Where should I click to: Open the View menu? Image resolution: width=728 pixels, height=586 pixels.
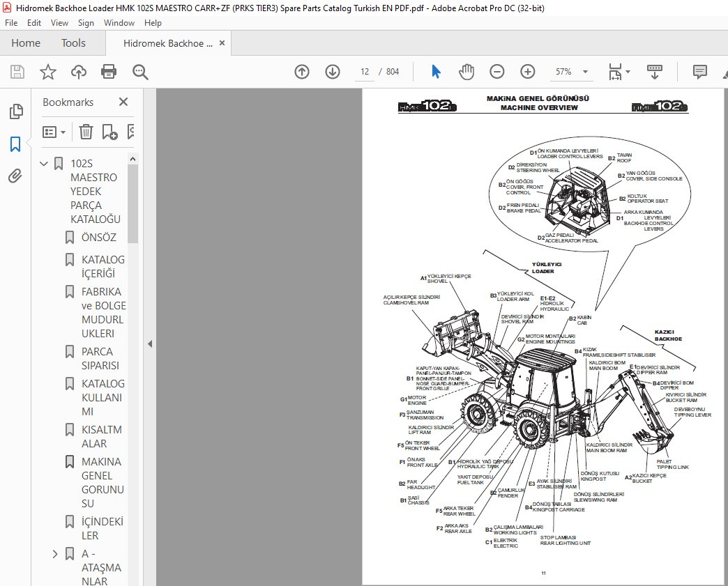coord(59,23)
